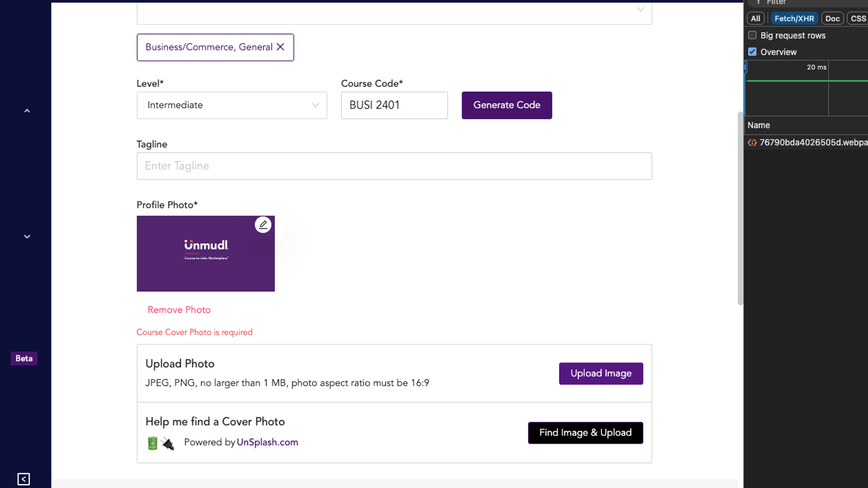Select the Fetch/XHR filter tab

794,19
